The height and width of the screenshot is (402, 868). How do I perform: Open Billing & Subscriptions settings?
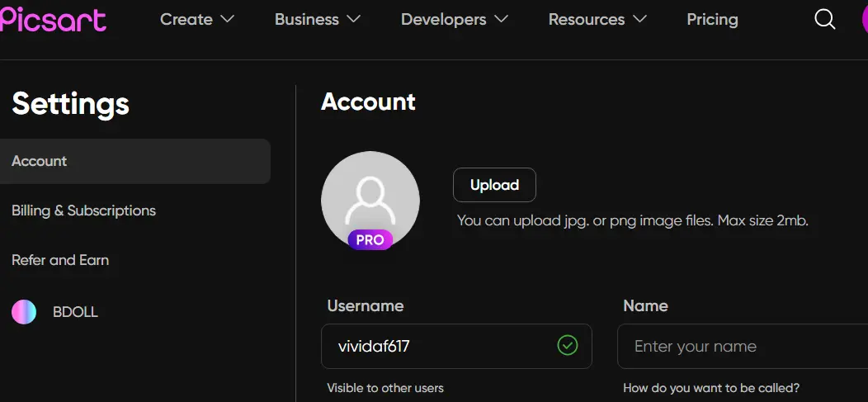coord(83,210)
